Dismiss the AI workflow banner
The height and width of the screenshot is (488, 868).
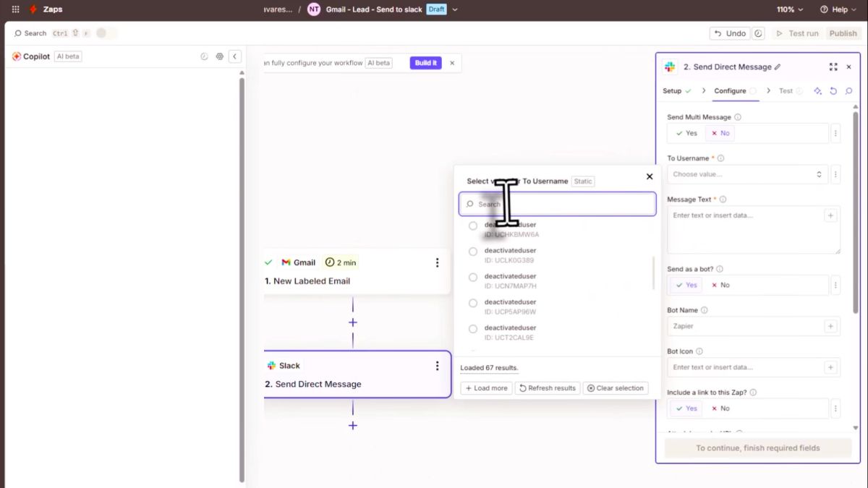pos(452,63)
